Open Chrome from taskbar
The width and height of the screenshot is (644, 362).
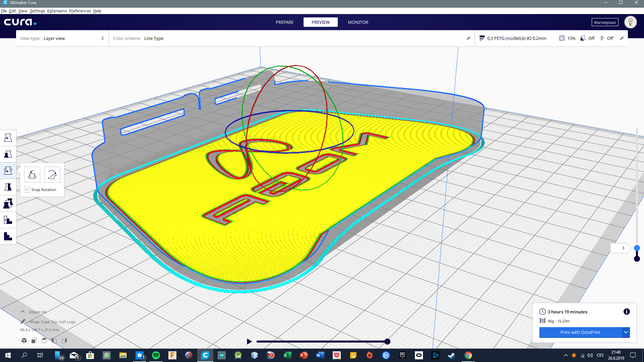point(468,355)
